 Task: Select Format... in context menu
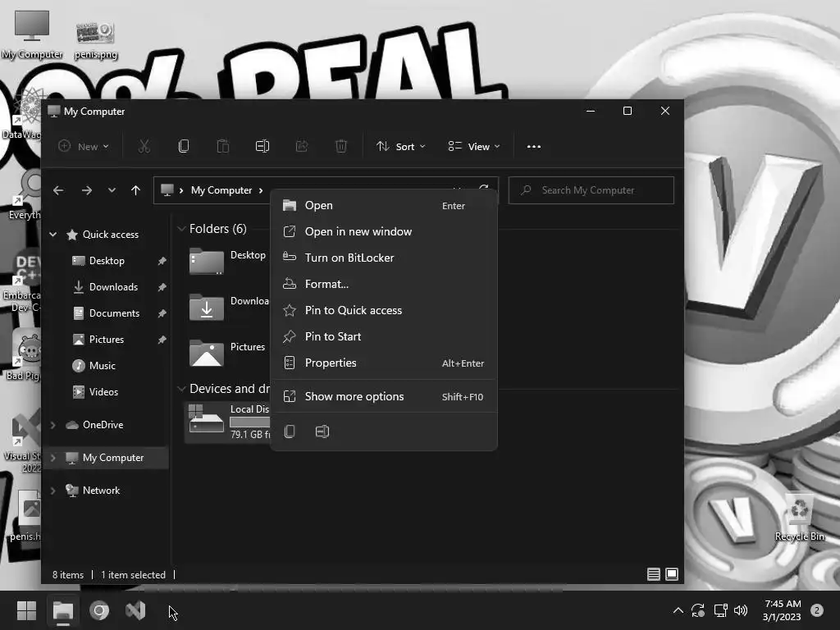tap(384, 284)
